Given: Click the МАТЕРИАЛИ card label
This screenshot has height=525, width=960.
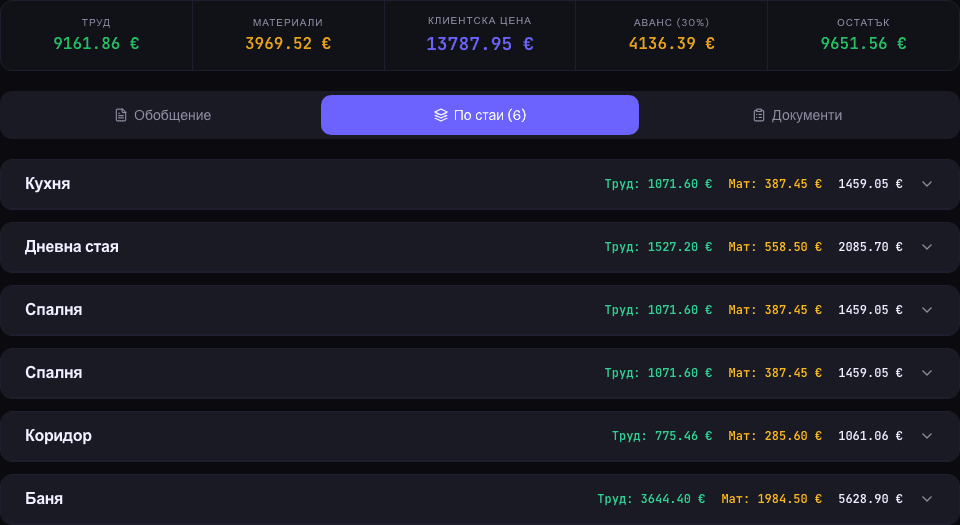Looking at the screenshot, I should [288, 23].
